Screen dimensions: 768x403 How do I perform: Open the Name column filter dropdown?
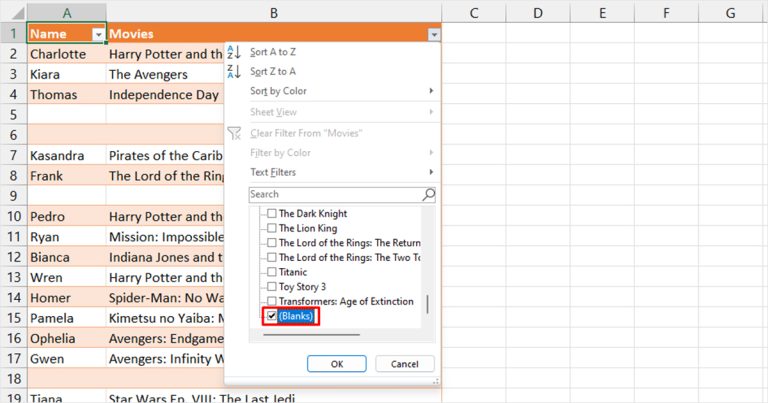click(x=98, y=34)
